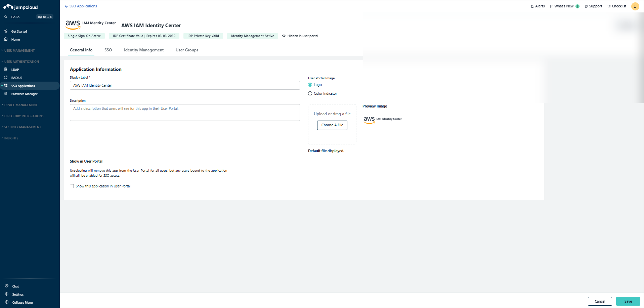Screen dimensions: 644x308
Task: Click the Alerts bell icon
Action: pyautogui.click(x=532, y=6)
